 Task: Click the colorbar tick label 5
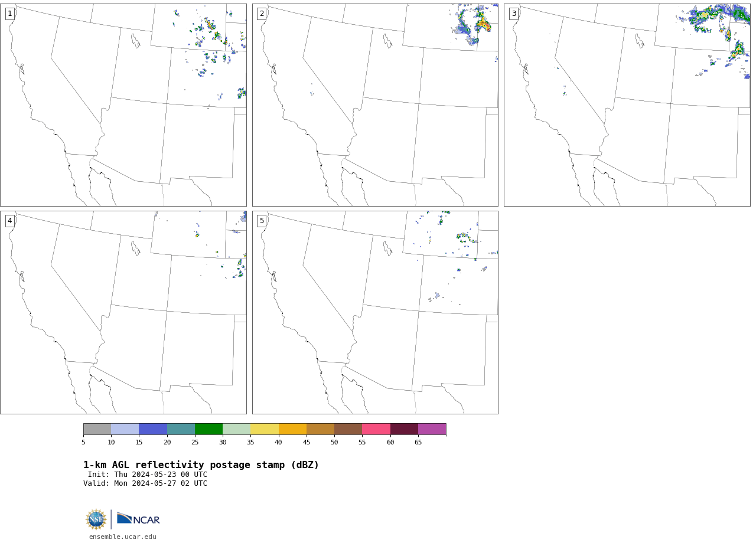83,442
